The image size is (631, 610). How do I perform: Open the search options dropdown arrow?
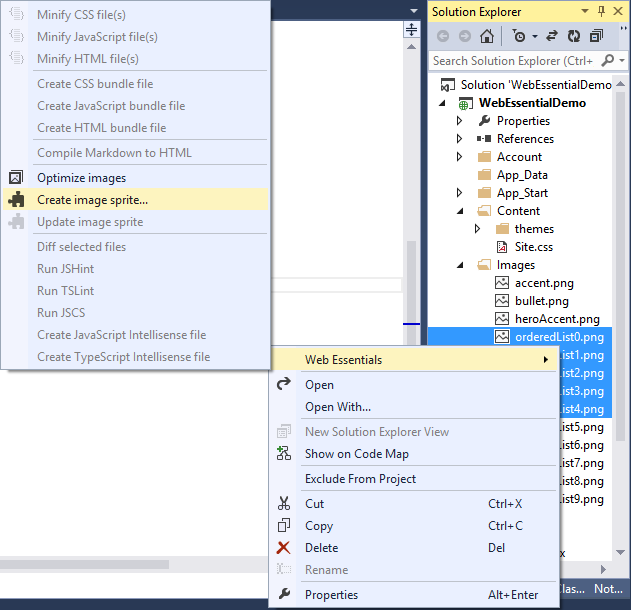[x=622, y=61]
